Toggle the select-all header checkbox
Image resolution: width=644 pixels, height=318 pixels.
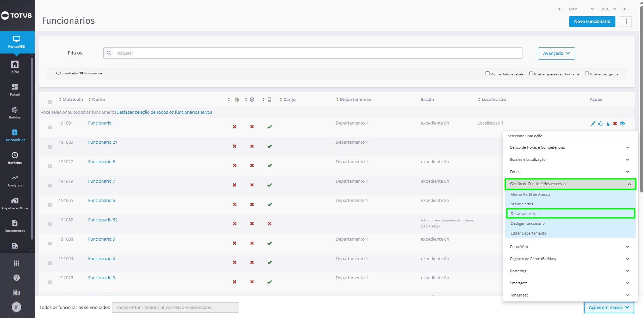click(x=50, y=102)
